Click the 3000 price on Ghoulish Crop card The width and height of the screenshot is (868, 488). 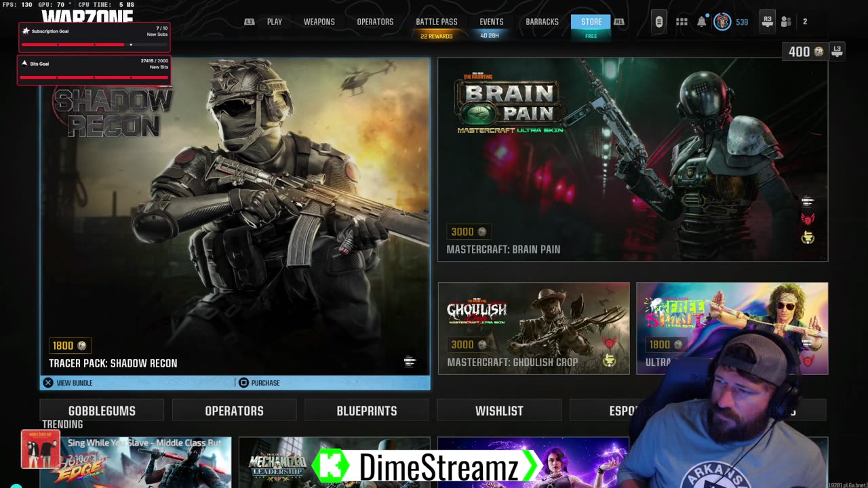point(469,344)
